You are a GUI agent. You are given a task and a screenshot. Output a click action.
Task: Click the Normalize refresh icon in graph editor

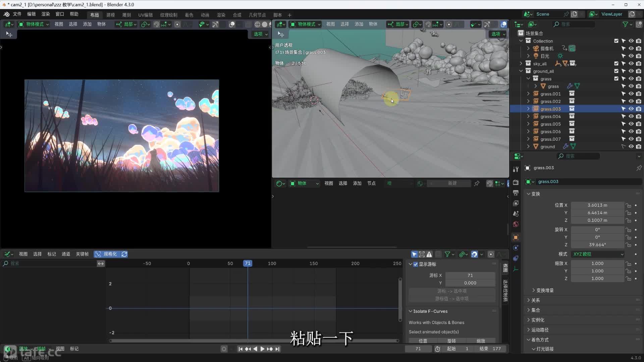point(124,254)
